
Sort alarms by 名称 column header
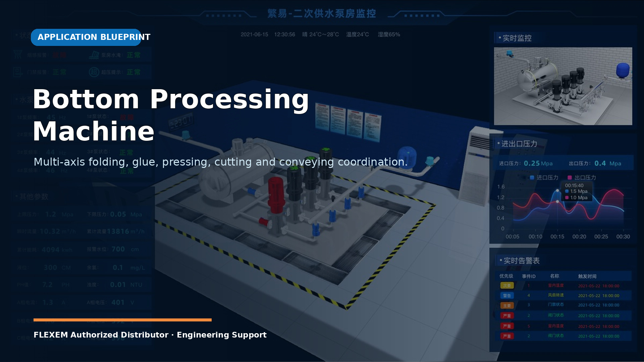click(554, 276)
